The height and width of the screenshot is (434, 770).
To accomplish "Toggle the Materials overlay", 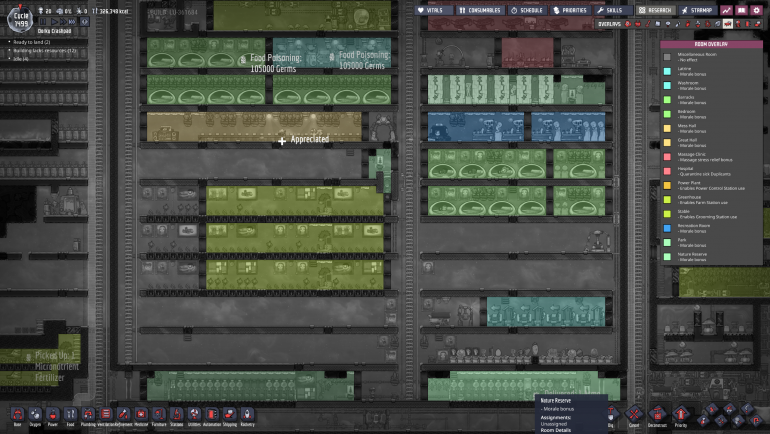I will click(658, 24).
